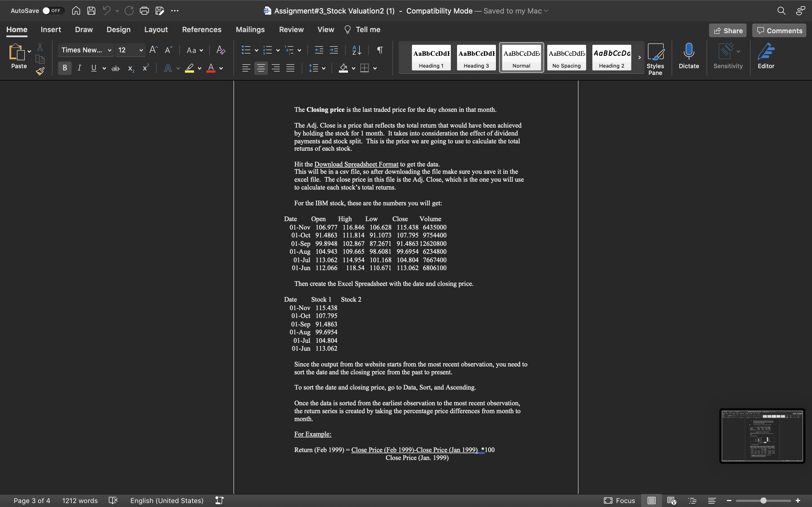Screen dimensions: 812x507
Task: Open the Layout ribbon tab
Action: pyautogui.click(x=156, y=30)
